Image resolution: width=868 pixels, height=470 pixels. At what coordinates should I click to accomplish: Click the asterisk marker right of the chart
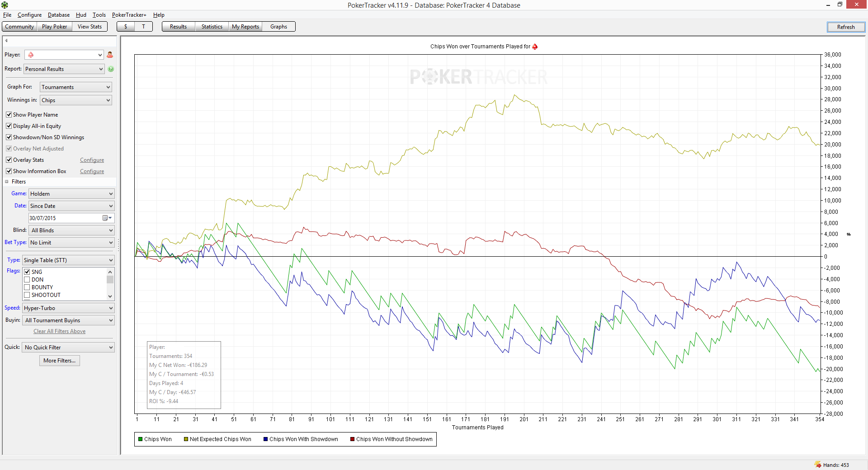point(849,234)
